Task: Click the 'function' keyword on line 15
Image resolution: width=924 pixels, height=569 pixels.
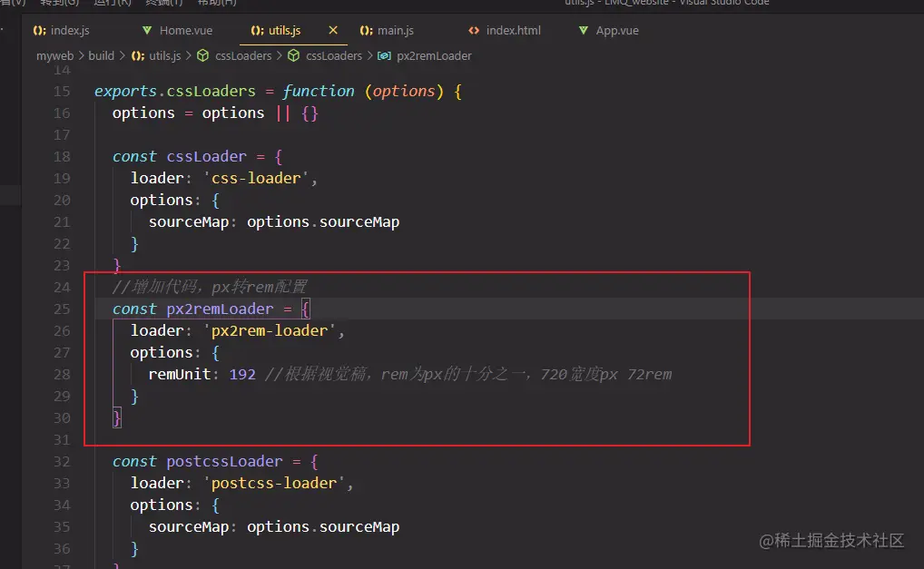Action: pos(319,92)
